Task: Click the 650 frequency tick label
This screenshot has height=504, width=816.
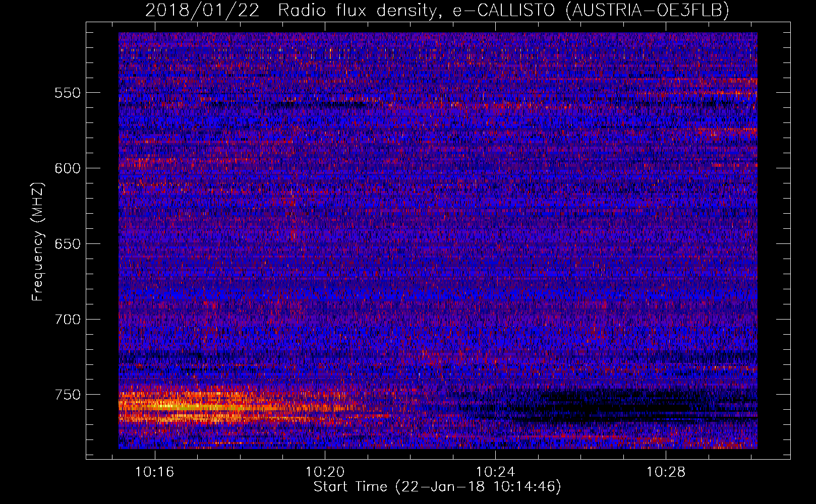Action: click(x=68, y=244)
